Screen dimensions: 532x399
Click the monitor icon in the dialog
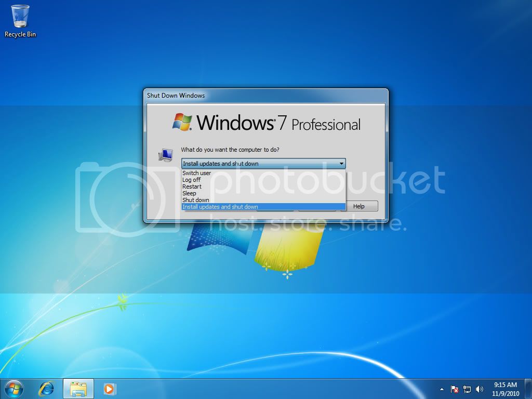click(x=166, y=155)
